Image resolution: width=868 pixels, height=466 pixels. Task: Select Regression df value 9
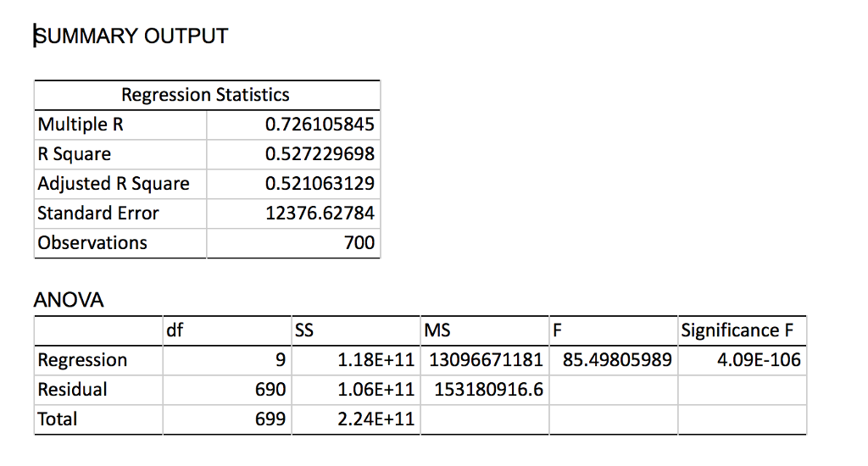pos(281,360)
